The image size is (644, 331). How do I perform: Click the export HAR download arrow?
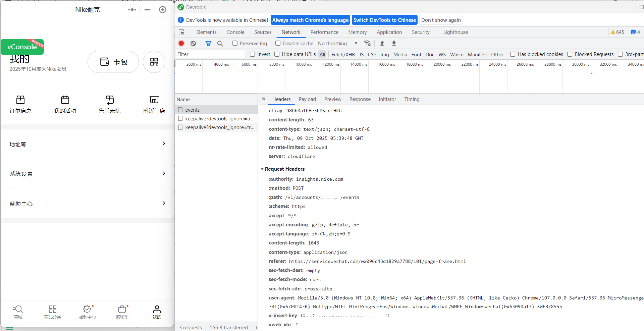(x=394, y=43)
